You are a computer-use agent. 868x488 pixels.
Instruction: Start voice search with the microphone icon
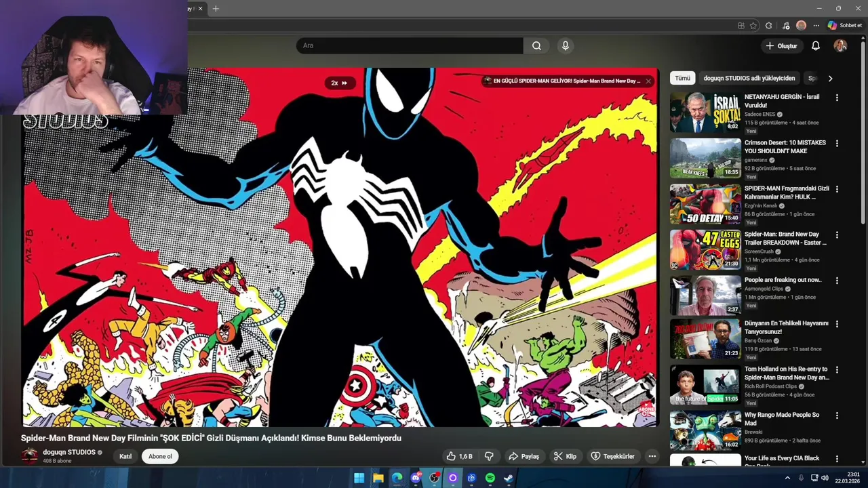566,45
